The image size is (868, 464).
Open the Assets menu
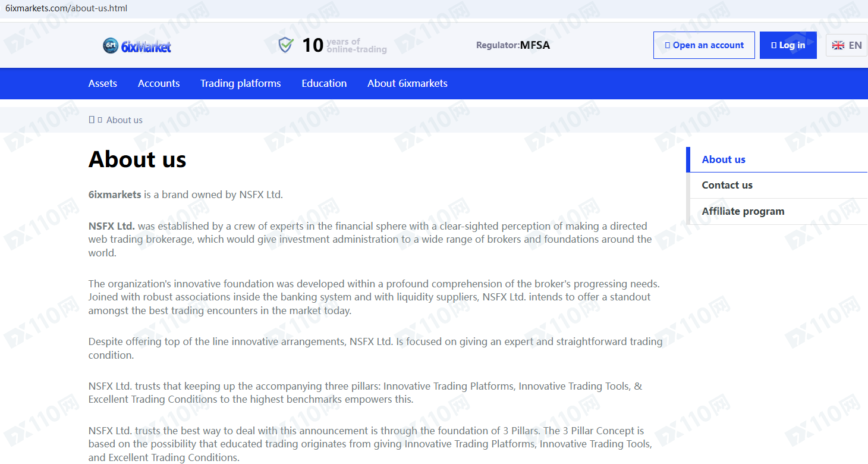tap(103, 83)
